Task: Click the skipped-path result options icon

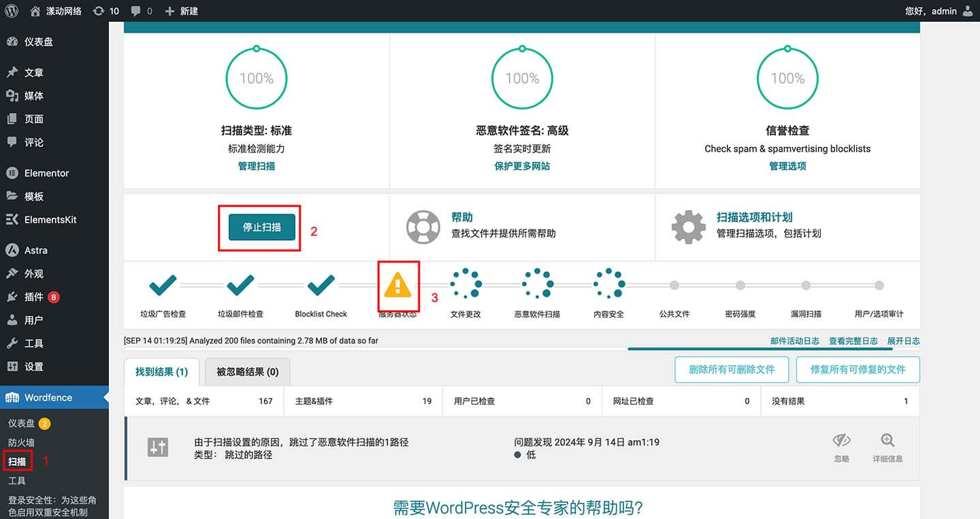Action: 158,447
